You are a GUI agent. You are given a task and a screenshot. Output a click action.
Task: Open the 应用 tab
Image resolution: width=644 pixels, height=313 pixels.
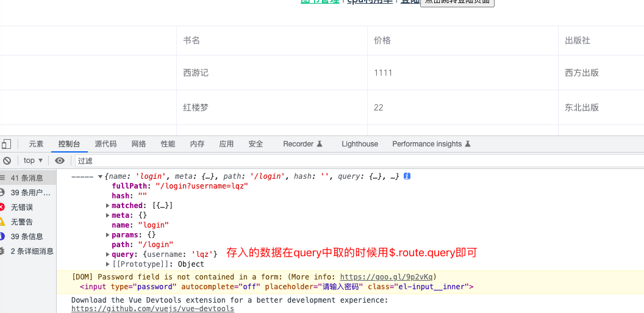pyautogui.click(x=226, y=144)
